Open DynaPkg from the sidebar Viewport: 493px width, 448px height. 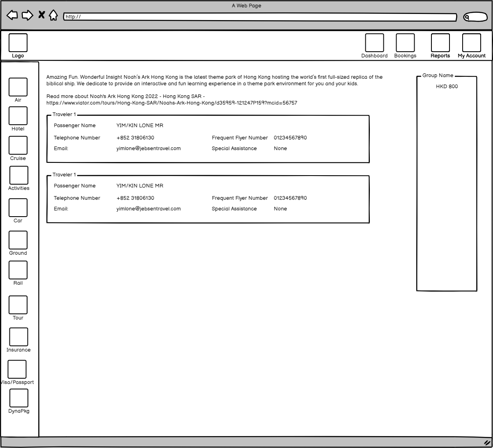click(19, 398)
